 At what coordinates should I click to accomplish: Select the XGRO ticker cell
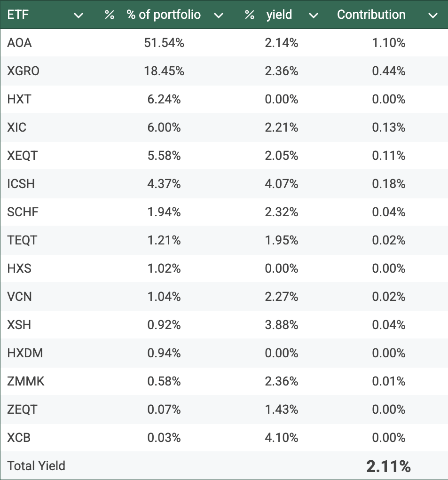coord(24,71)
